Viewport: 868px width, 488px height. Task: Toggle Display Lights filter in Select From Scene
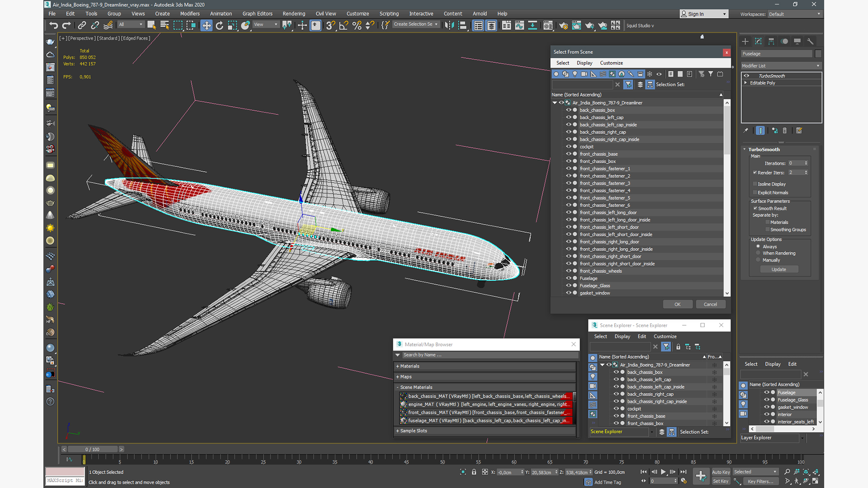[x=575, y=74]
